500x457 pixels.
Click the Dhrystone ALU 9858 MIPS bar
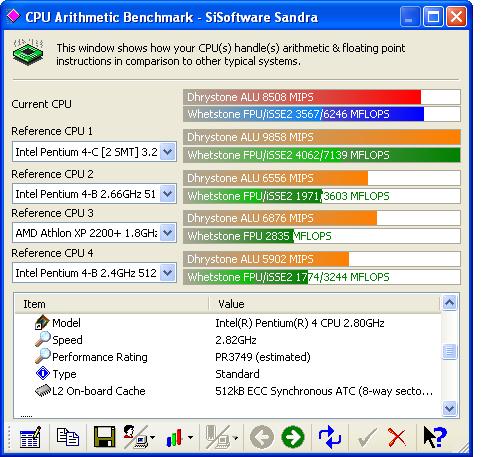click(322, 137)
